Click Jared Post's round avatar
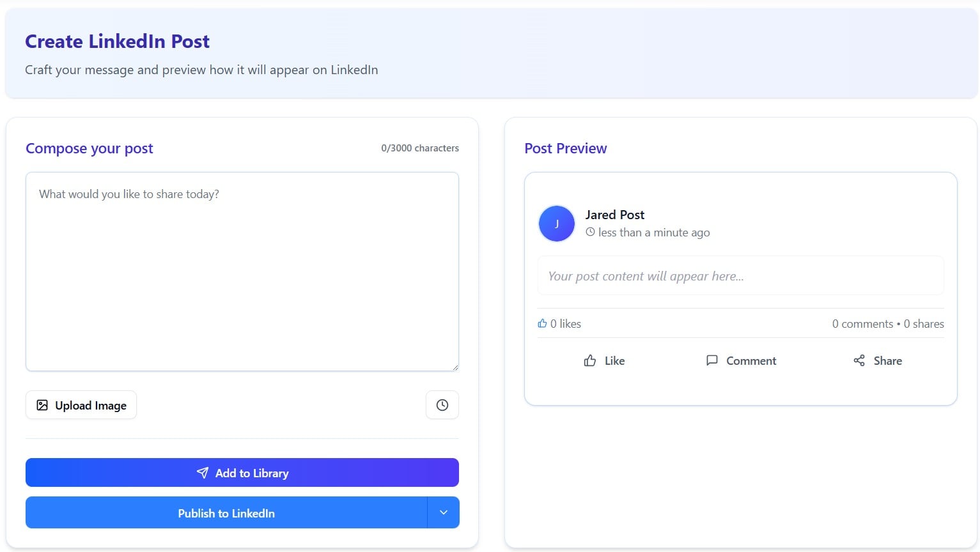980x552 pixels. pyautogui.click(x=557, y=224)
